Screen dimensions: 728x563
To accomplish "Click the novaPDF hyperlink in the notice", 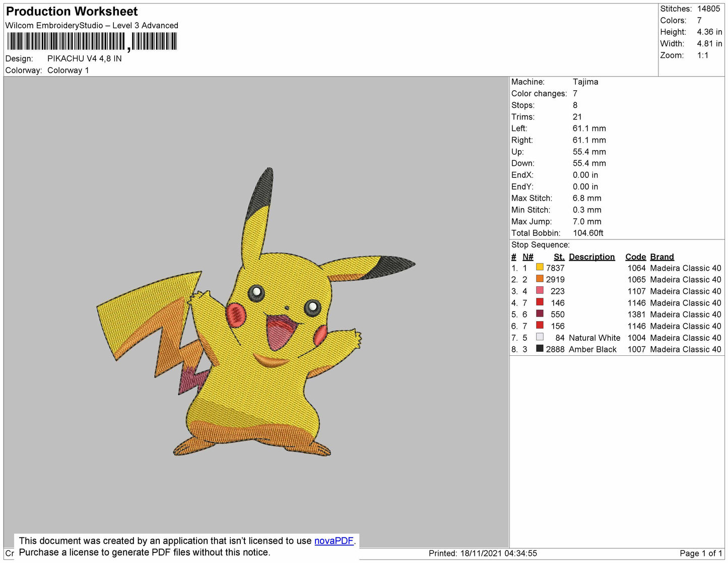I will 334,541.
